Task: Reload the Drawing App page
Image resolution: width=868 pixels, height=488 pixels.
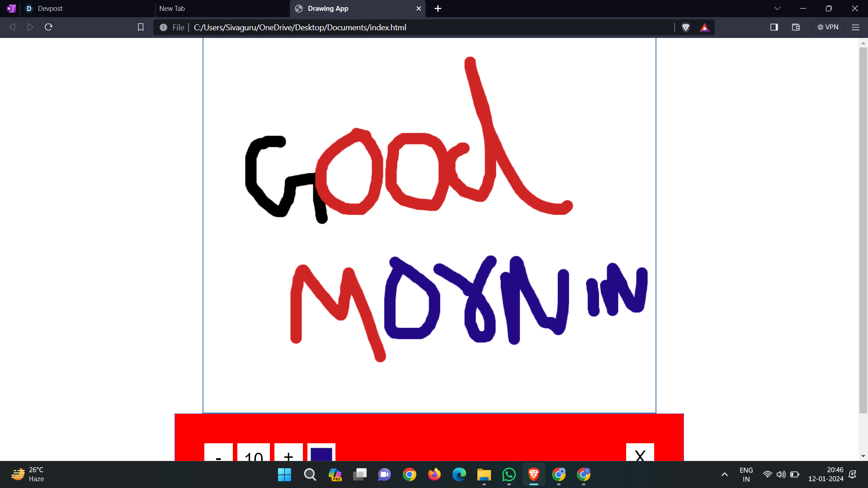Action: tap(48, 27)
